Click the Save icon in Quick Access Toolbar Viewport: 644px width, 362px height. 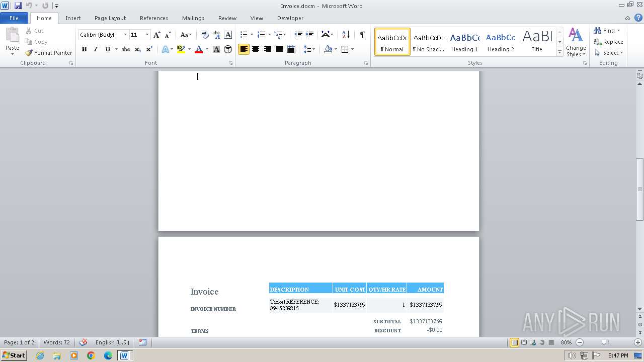click(x=18, y=6)
